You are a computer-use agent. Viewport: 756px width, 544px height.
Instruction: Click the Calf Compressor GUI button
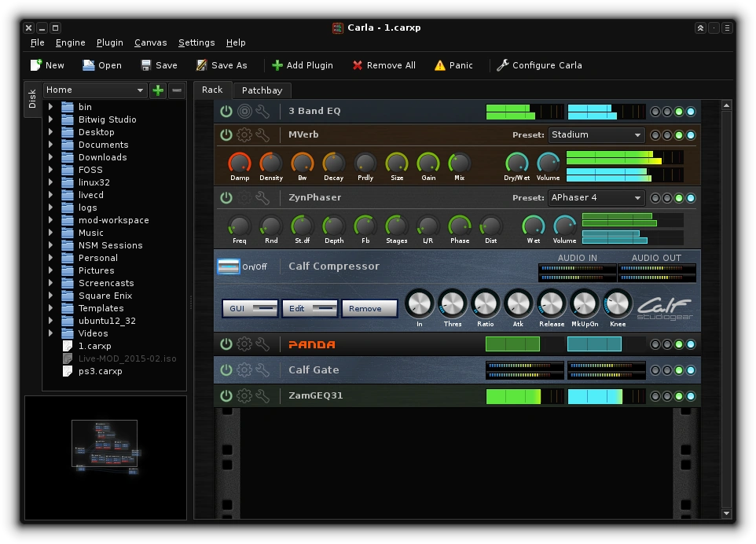pos(250,308)
